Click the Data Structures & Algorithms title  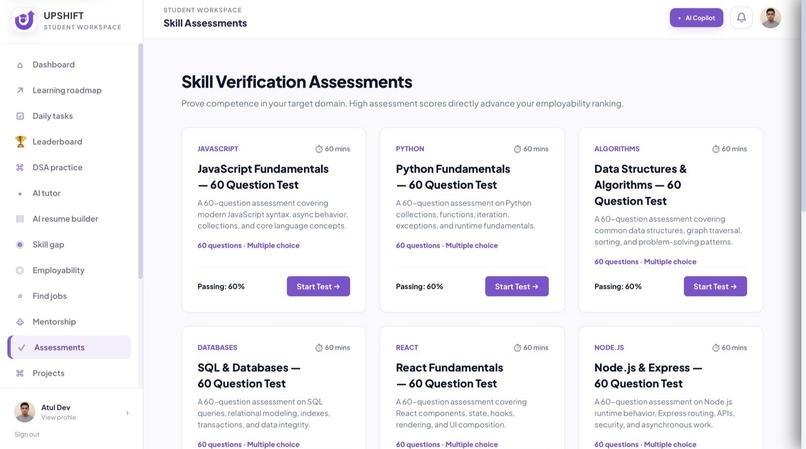click(x=640, y=185)
